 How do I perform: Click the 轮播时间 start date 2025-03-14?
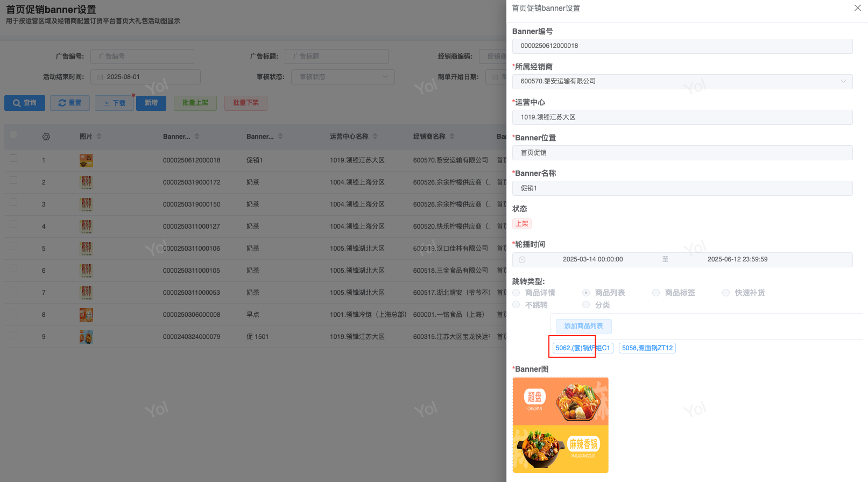[x=593, y=259]
